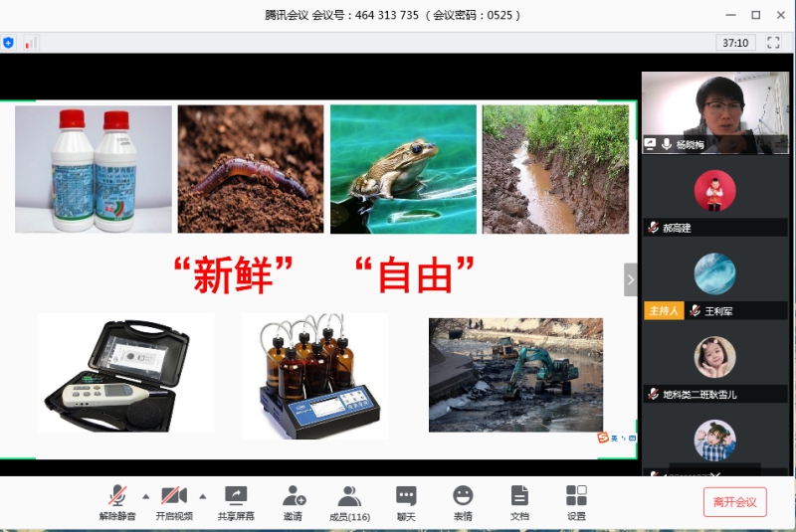Open the 聊天 chat panel
796x532 pixels.
pos(406,501)
